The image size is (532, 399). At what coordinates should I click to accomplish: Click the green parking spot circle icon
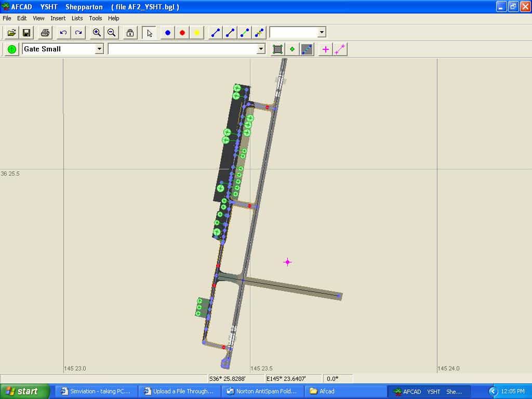[x=12, y=49]
